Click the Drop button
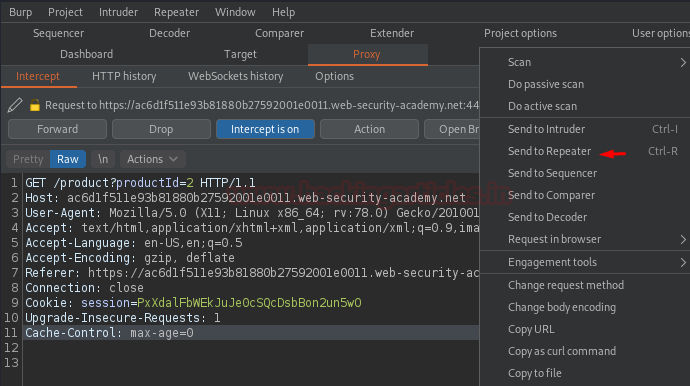 pos(161,129)
